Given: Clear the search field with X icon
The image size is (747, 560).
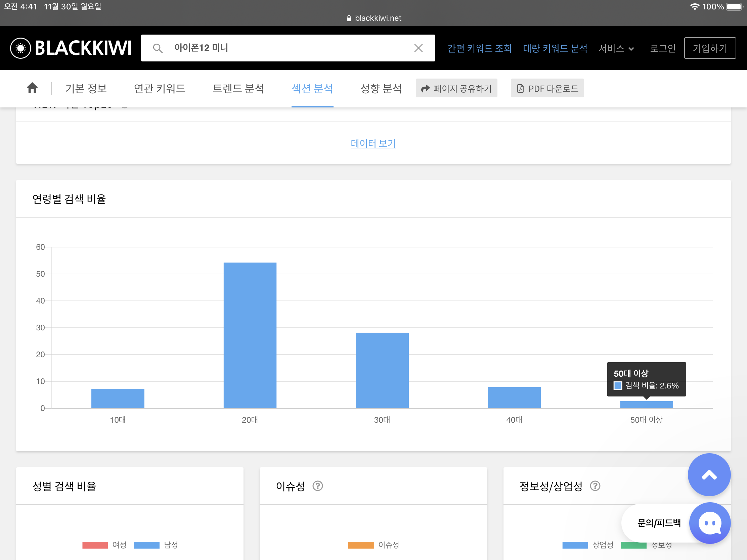Looking at the screenshot, I should tap(418, 48).
